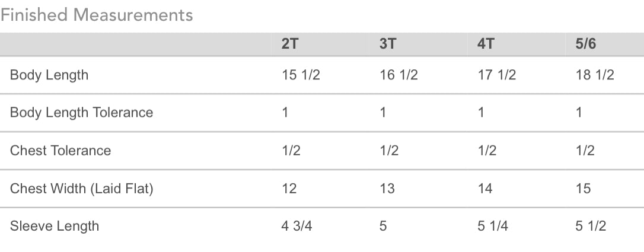Select the 4T column header

tap(486, 44)
